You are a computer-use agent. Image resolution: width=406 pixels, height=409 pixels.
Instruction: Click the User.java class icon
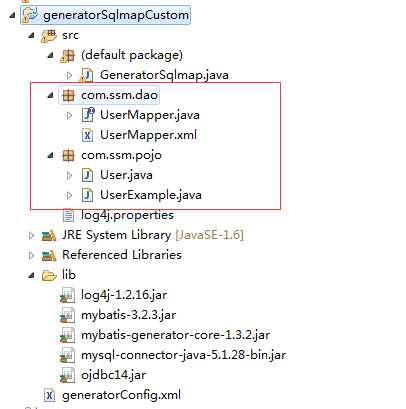pyautogui.click(x=87, y=175)
